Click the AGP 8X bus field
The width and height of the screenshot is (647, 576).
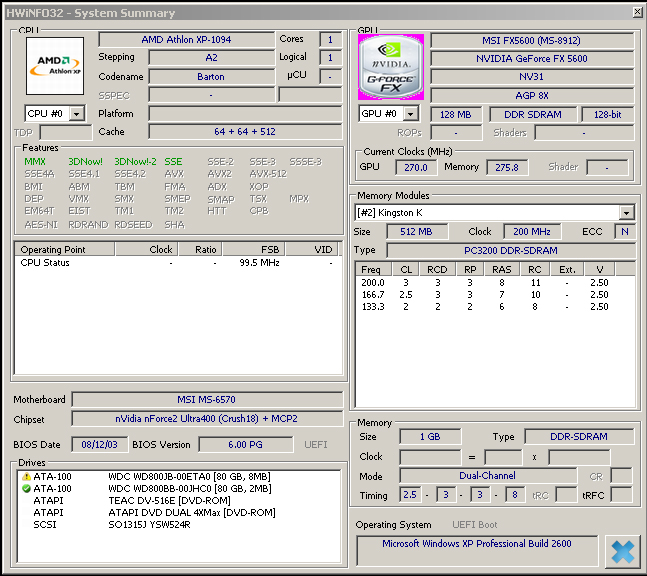[532, 96]
